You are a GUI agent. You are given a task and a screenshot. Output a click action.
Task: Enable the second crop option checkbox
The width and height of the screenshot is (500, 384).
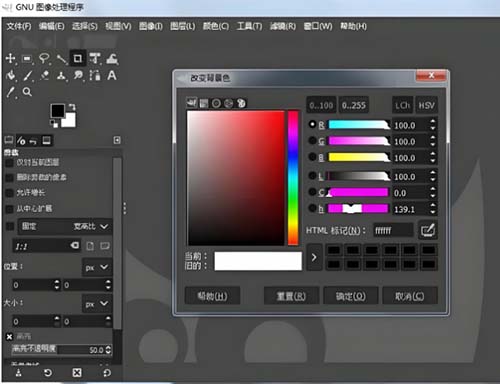click(x=9, y=178)
